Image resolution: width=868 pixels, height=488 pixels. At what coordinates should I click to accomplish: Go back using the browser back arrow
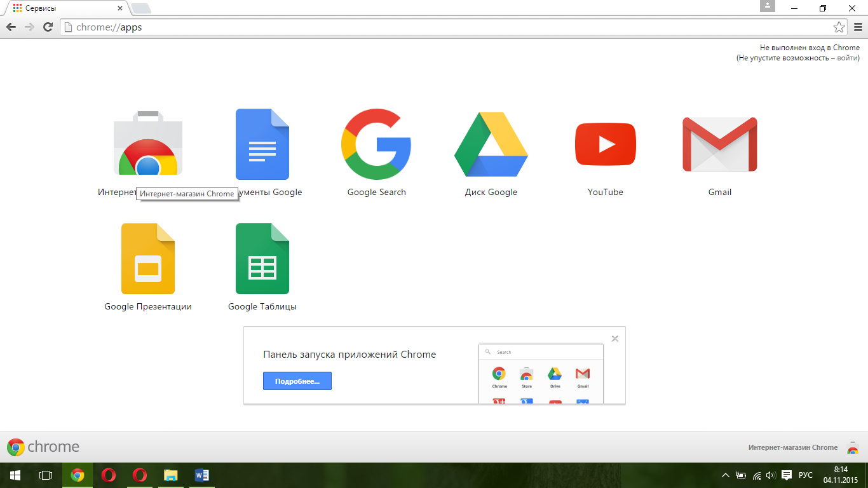(11, 27)
